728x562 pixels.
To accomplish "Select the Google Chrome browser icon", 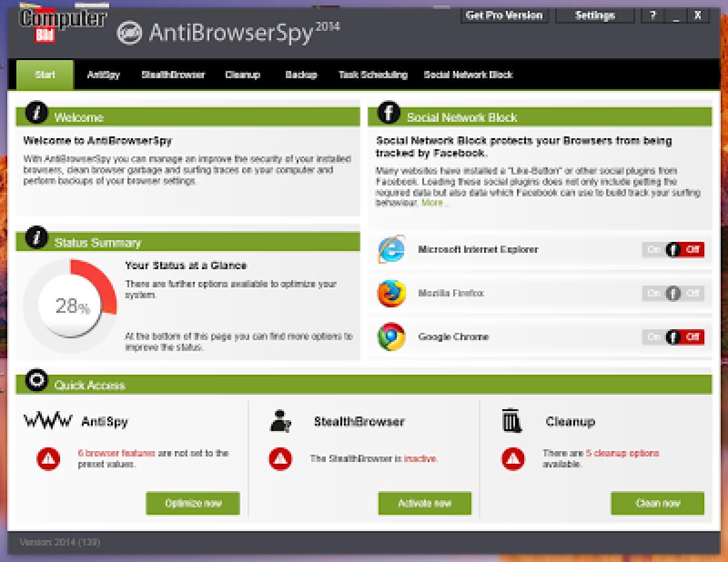I will click(390, 336).
